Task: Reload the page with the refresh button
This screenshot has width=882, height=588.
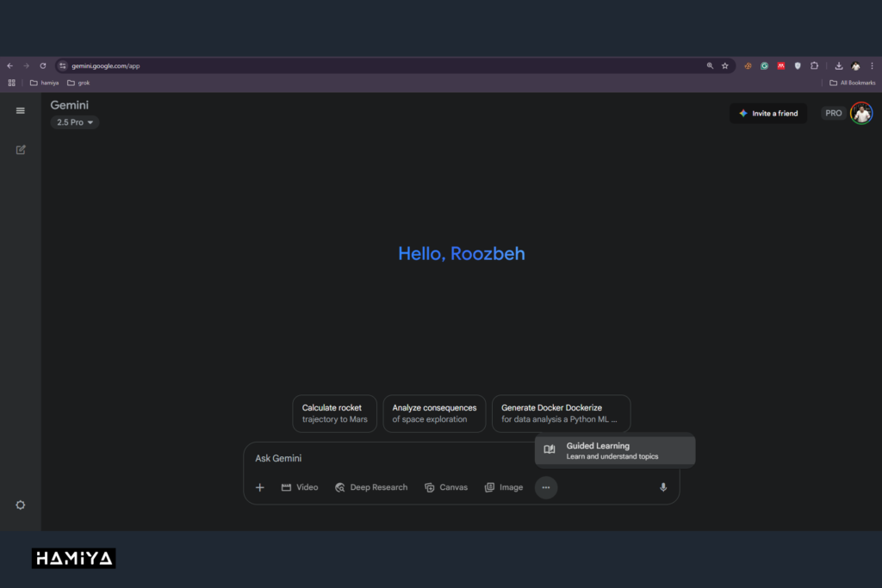Action: (43, 65)
